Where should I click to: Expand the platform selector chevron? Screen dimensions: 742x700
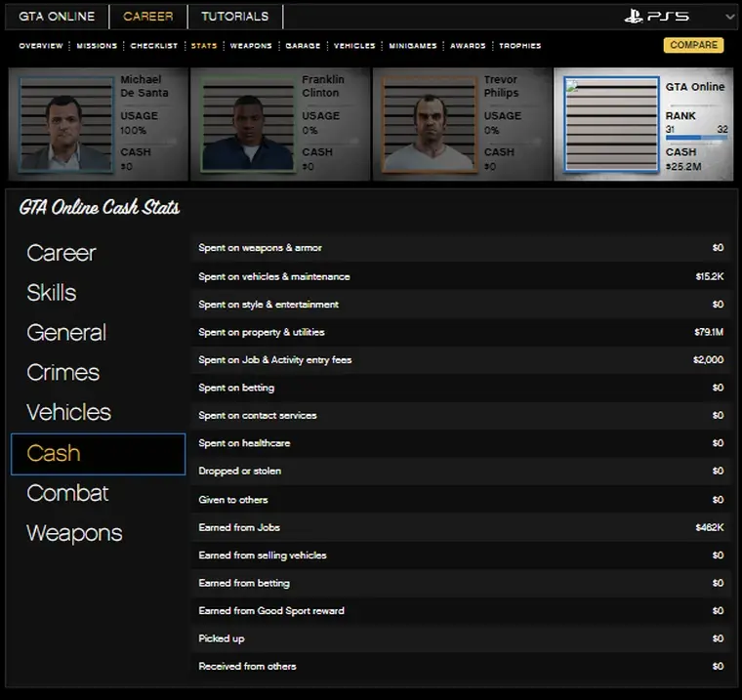click(x=729, y=17)
